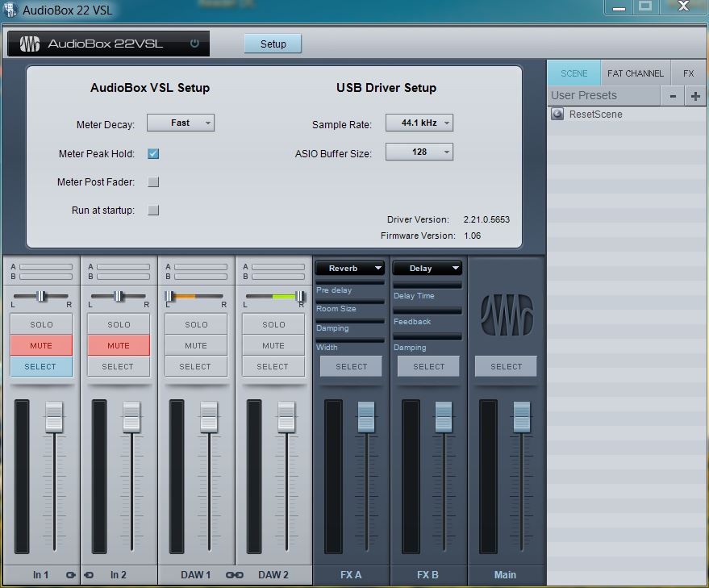
Task: Select the FX A channel
Action: tap(351, 366)
